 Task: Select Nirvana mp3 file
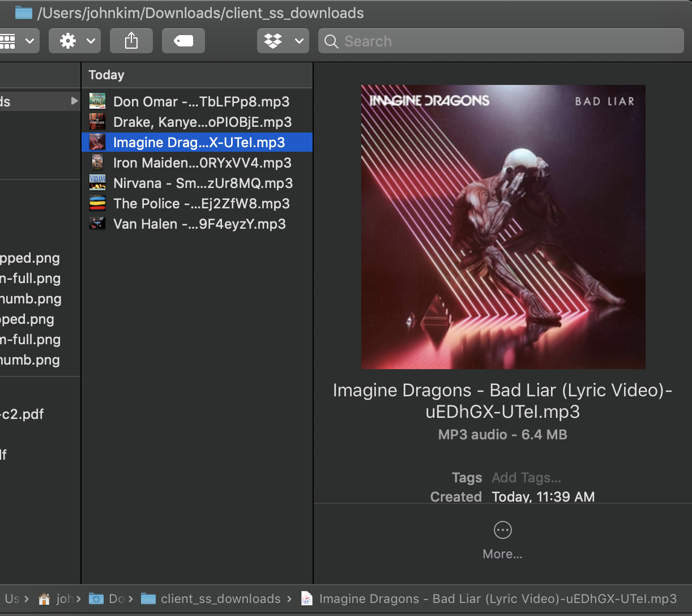pos(197,183)
